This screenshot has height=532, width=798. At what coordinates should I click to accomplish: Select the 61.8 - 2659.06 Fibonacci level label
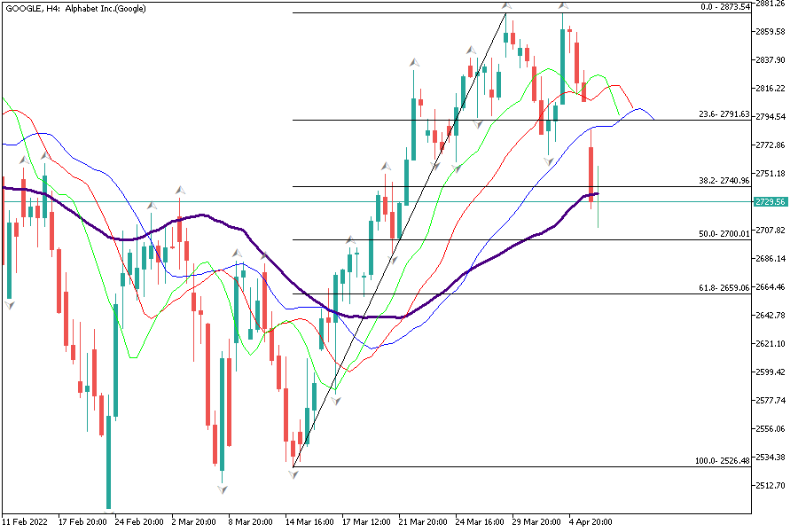[x=723, y=287]
